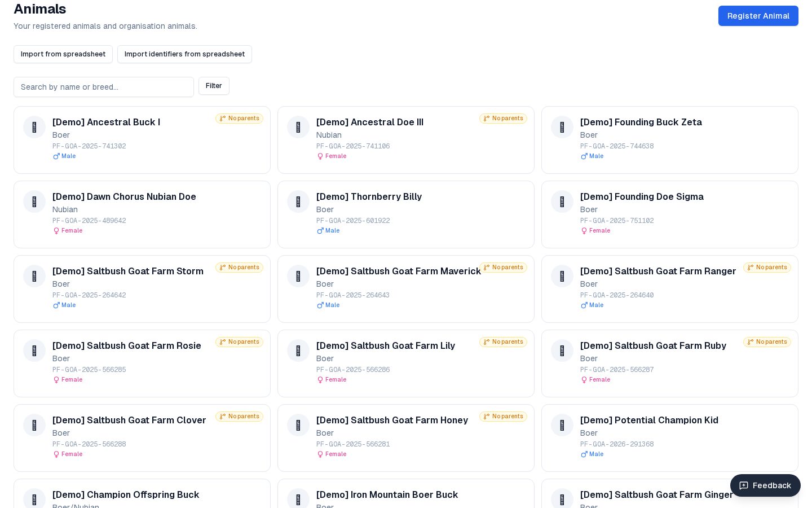Click the female icon on Saltbush Goat Farm Honey
The image size is (812, 508).
click(x=320, y=454)
